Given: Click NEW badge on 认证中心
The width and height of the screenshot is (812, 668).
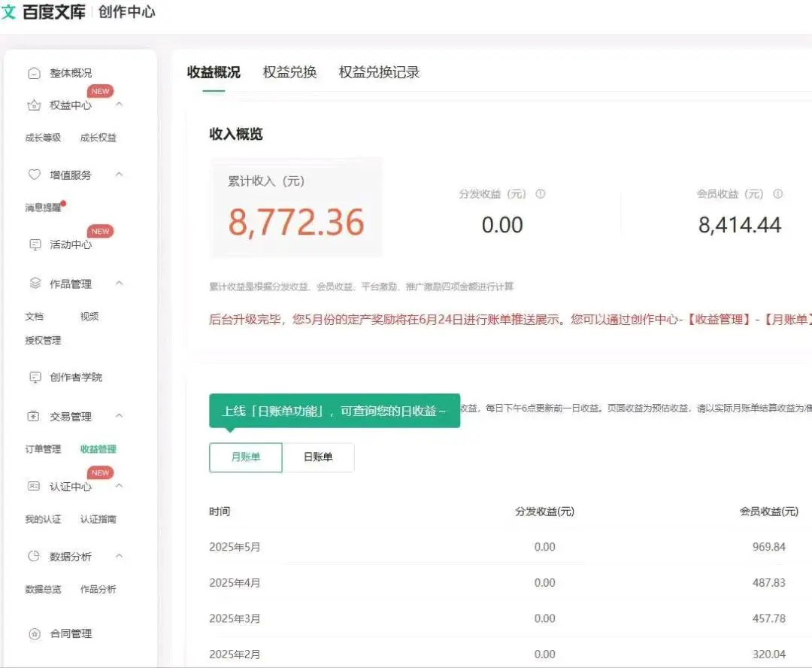Looking at the screenshot, I should (x=100, y=472).
